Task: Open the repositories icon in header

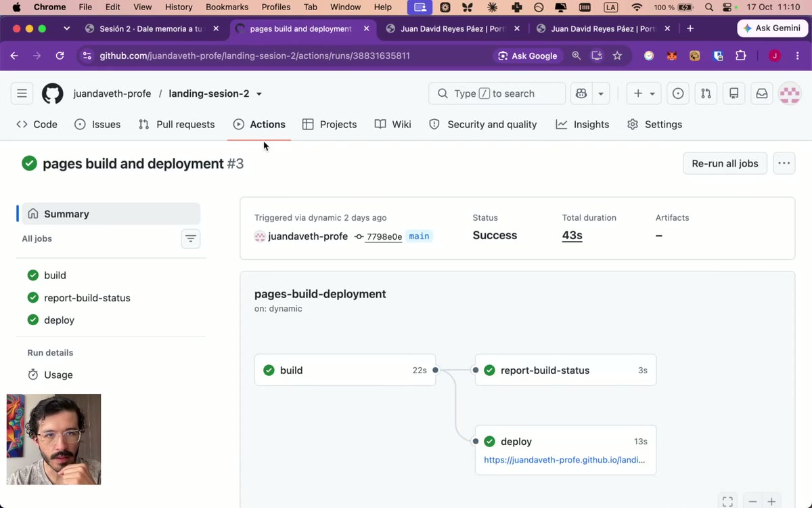Action: (x=734, y=93)
